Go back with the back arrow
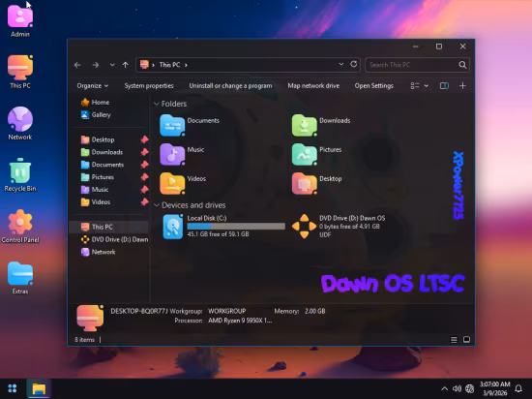This screenshot has width=532, height=399. click(x=77, y=65)
